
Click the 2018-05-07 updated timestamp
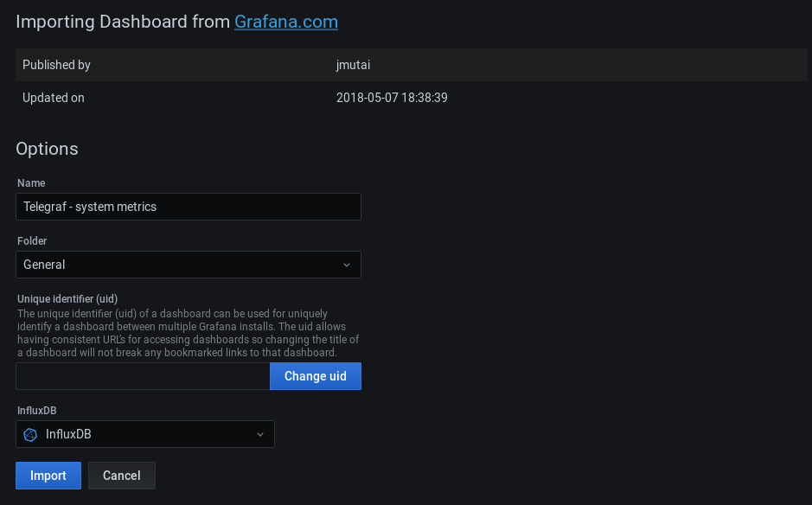coord(392,98)
